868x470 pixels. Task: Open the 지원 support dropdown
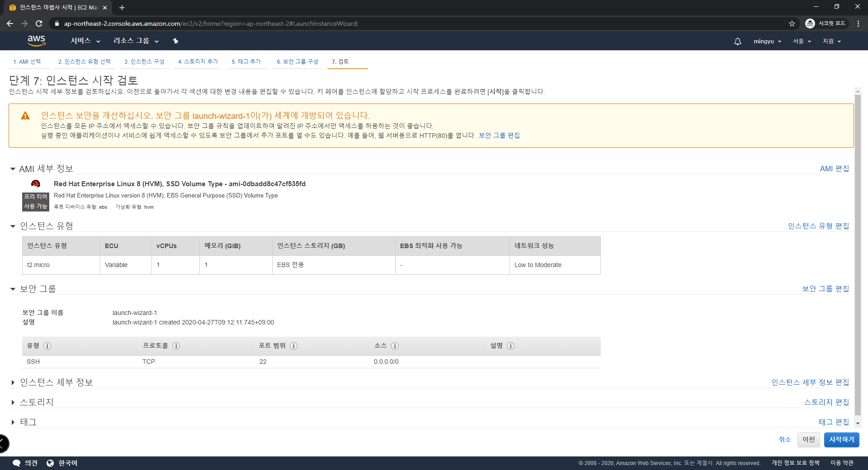832,41
